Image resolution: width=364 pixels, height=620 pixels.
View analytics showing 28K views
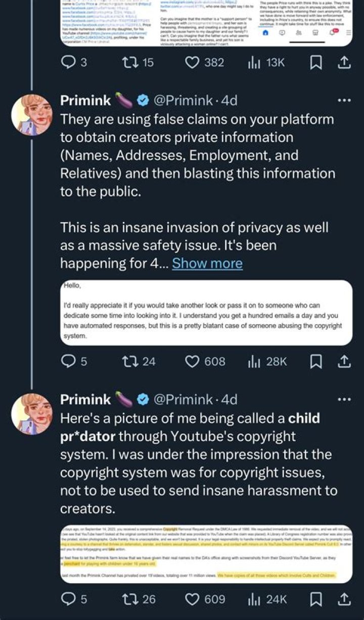coord(253,361)
